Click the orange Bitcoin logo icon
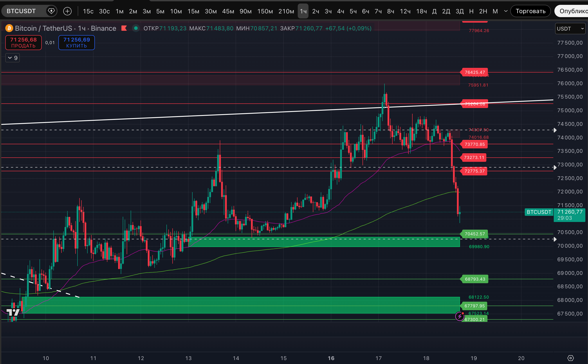 pyautogui.click(x=9, y=28)
